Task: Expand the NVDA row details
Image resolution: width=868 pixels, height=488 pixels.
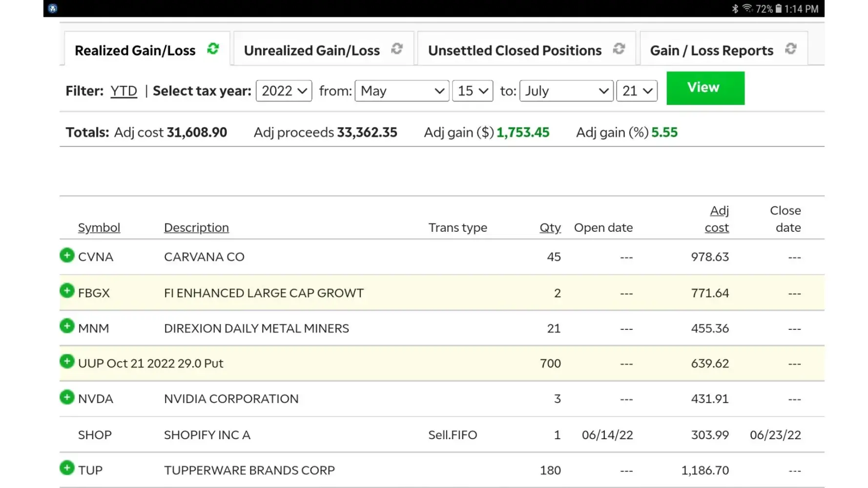Action: click(67, 397)
